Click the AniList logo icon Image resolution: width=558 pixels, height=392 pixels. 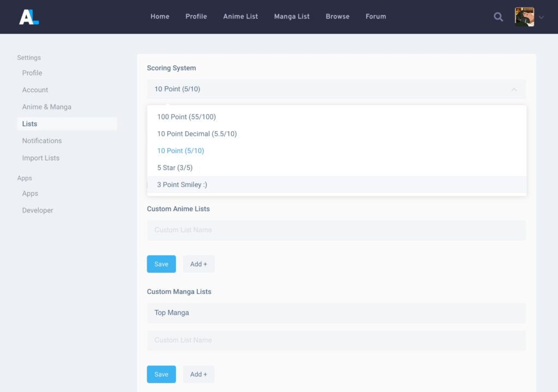coord(29,17)
